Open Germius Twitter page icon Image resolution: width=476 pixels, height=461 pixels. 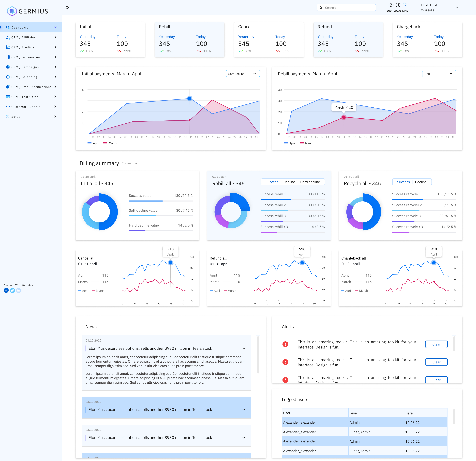point(12,290)
